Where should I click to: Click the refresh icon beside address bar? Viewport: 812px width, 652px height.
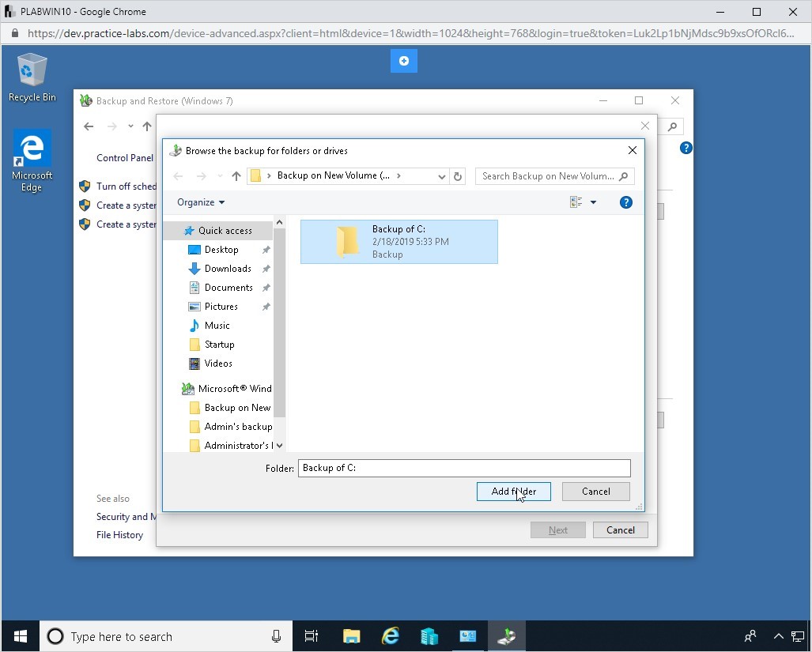458,176
